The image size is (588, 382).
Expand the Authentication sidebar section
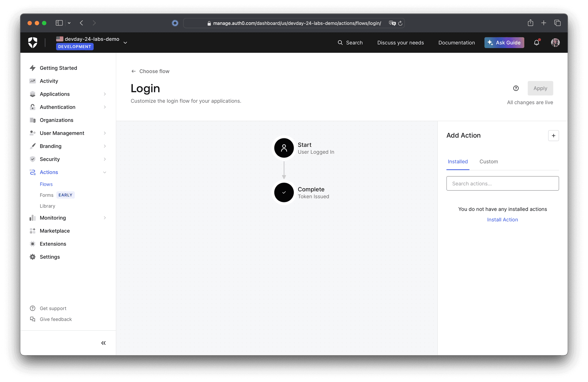pos(105,107)
